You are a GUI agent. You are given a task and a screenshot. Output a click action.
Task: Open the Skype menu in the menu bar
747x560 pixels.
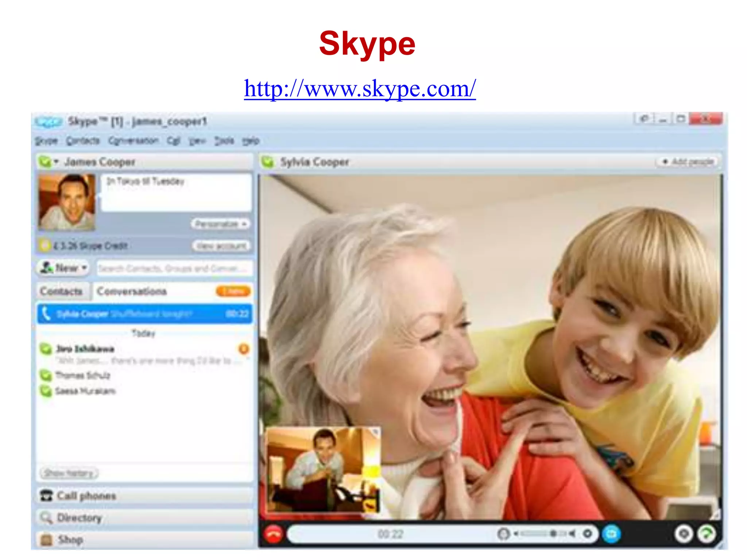tap(46, 141)
